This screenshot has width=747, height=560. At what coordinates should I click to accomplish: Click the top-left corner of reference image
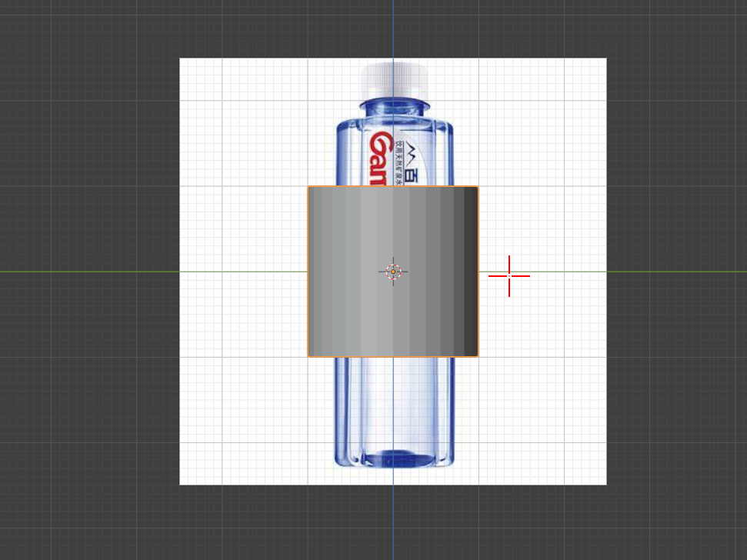click(180, 58)
